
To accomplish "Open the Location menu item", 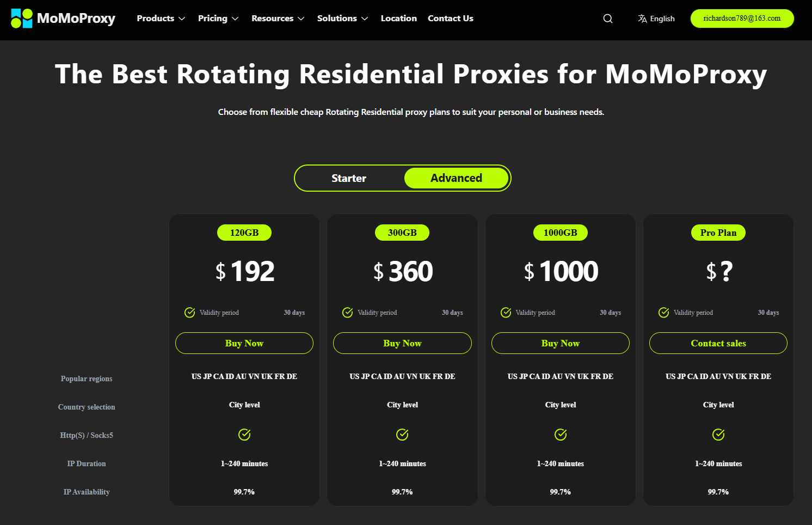I will (398, 19).
